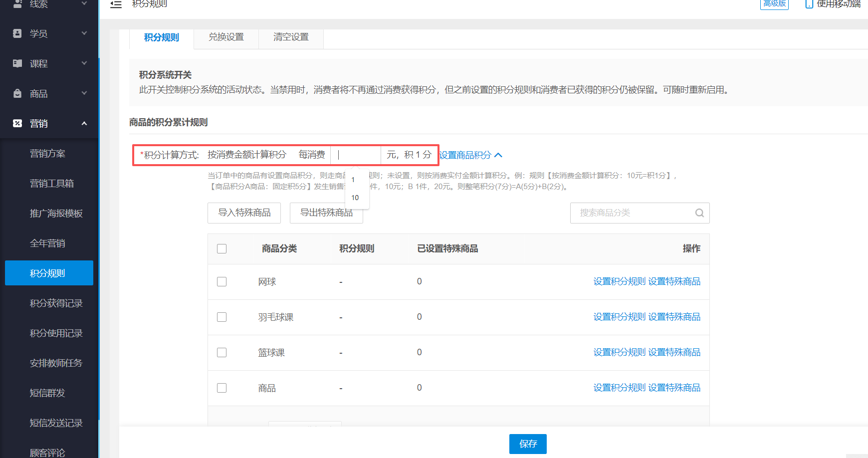Click the magnifier icon in 搜索商品分类 box

point(699,213)
